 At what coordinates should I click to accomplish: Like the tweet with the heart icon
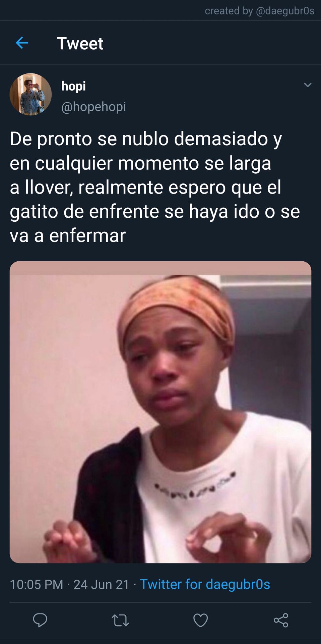(x=200, y=620)
